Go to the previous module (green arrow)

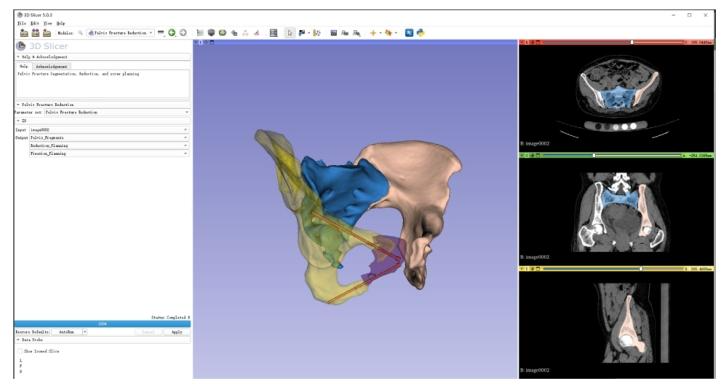tap(172, 33)
